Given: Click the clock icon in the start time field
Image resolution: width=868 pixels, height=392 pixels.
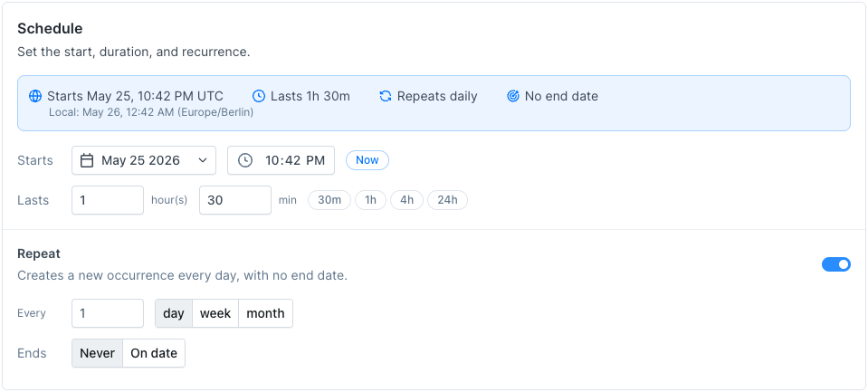Looking at the screenshot, I should 245,160.
